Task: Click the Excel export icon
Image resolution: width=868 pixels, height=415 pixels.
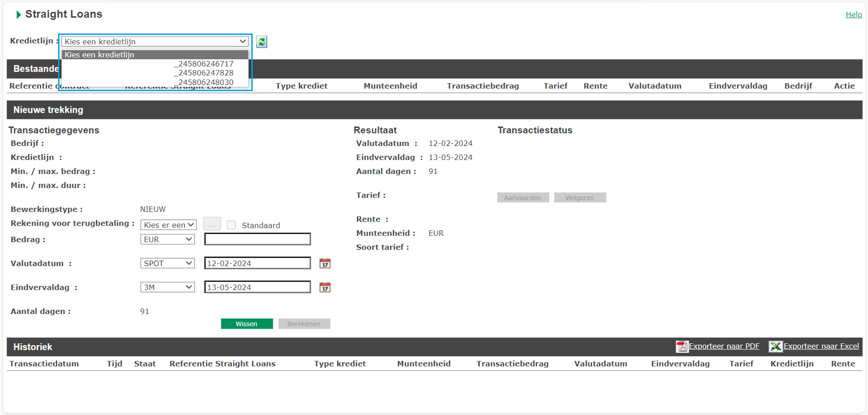Action: (775, 346)
